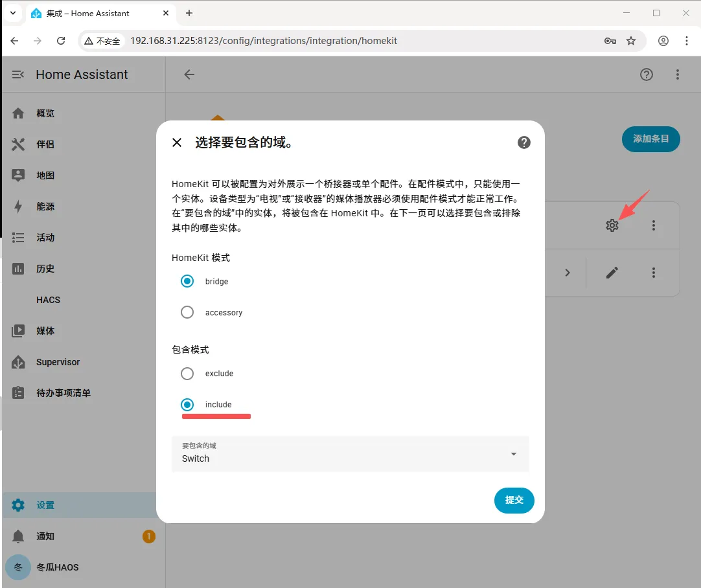This screenshot has width=701, height=588.
Task: Click browser back arrow
Action: coord(15,41)
